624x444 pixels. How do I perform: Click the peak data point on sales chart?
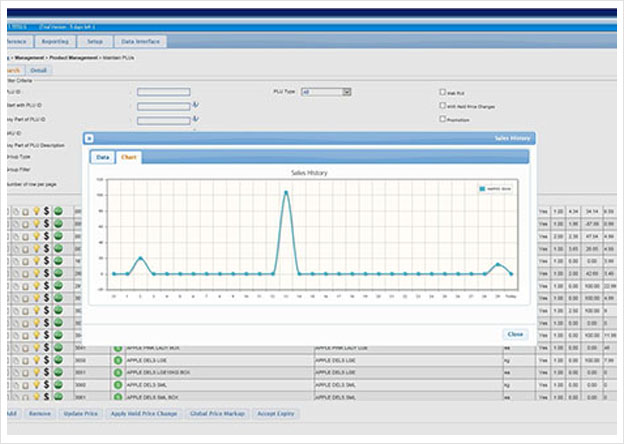point(286,193)
